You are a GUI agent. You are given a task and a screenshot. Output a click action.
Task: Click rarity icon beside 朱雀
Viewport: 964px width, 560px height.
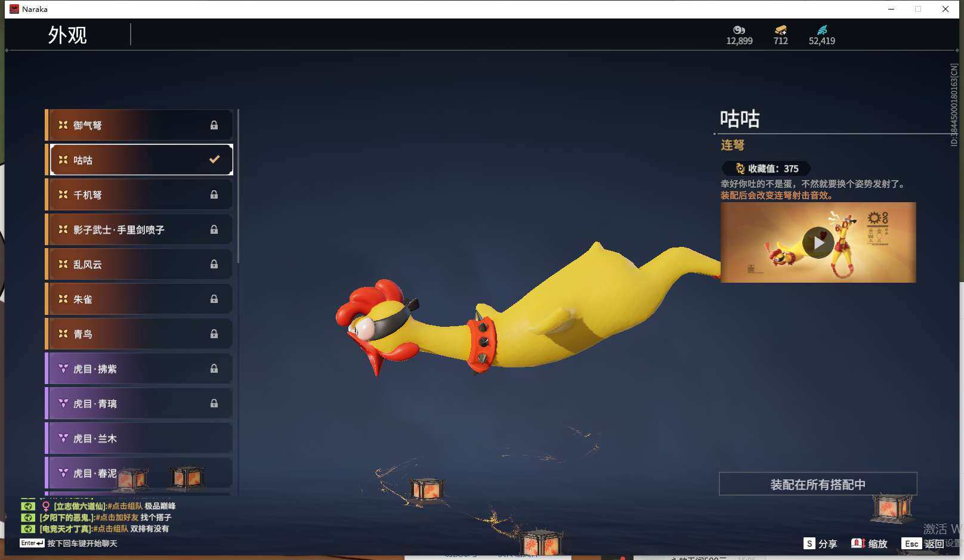[63, 299]
